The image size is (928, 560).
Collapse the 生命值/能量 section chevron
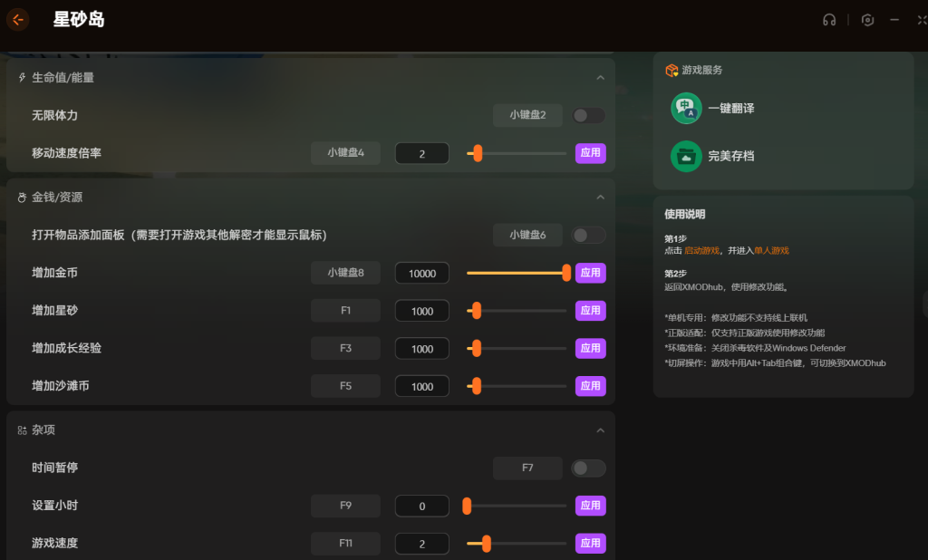point(600,78)
